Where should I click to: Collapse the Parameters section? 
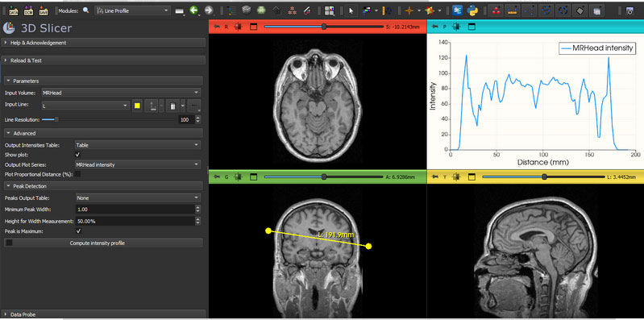[103, 81]
